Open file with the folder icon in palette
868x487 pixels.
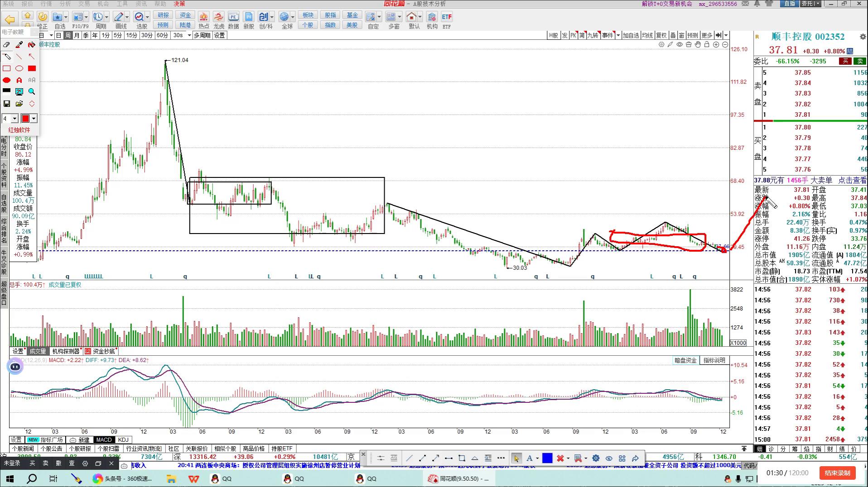click(x=19, y=104)
